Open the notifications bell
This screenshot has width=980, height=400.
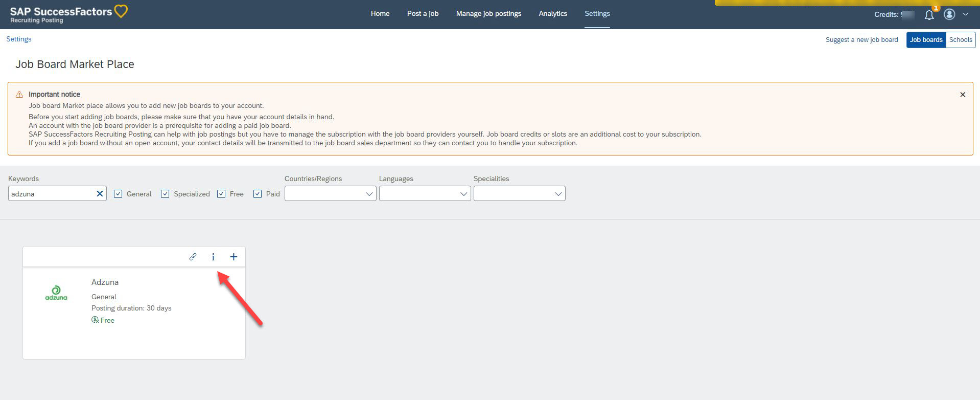click(929, 15)
